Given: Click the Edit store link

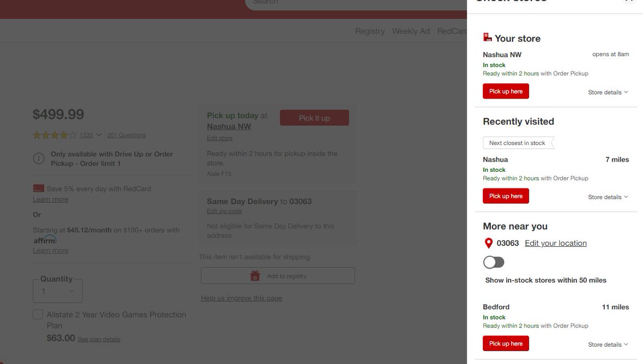Looking at the screenshot, I should coord(220,138).
